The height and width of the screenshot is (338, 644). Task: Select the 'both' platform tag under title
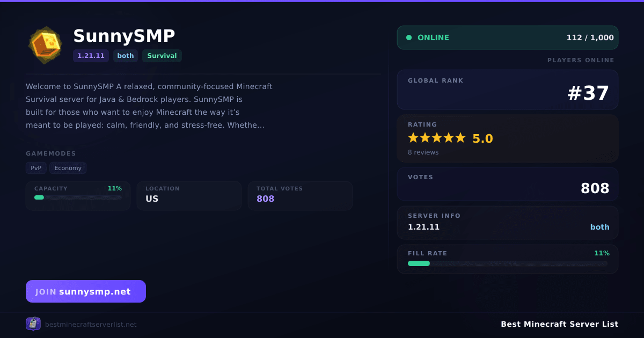coord(126,56)
